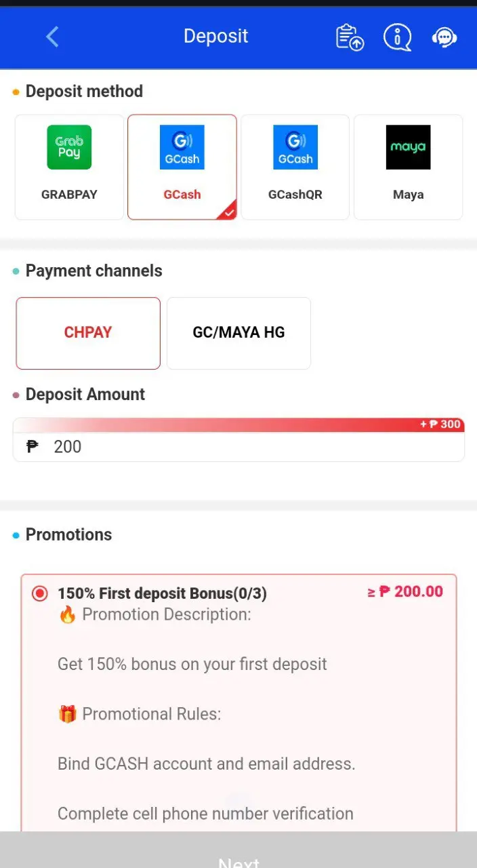Click the selected GCash logo icon

click(182, 147)
